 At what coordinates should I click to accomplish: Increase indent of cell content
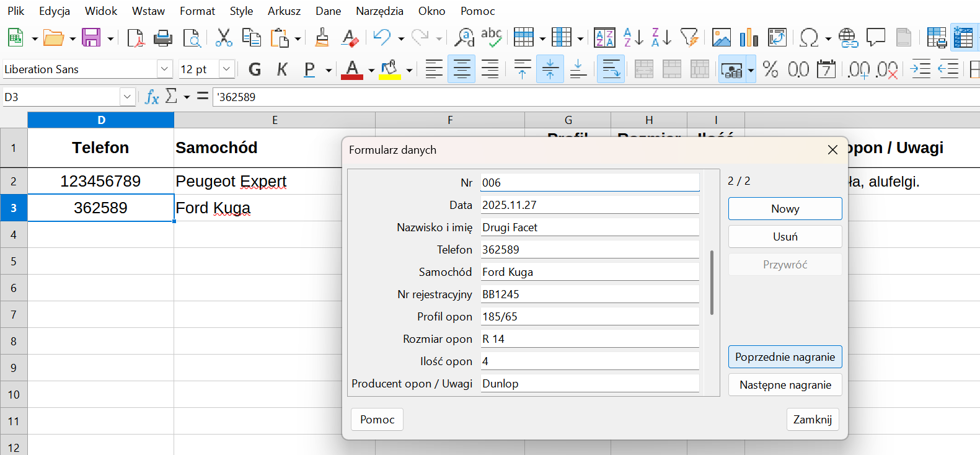pyautogui.click(x=920, y=69)
